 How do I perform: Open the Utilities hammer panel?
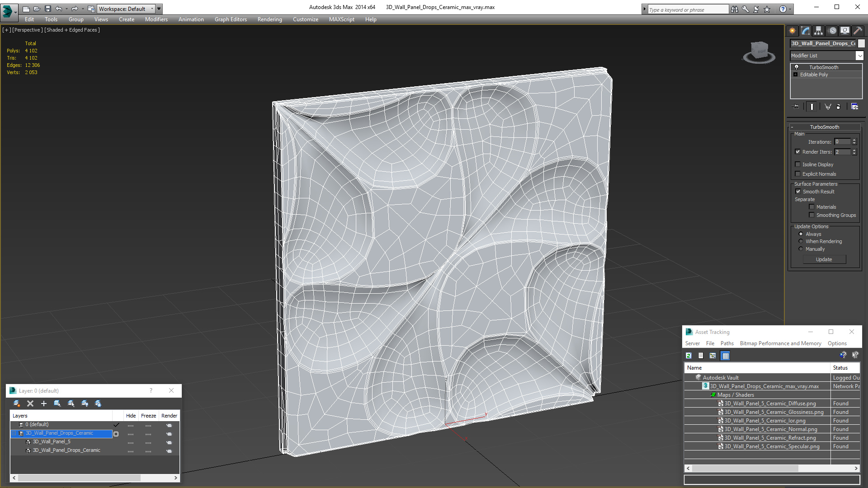click(858, 31)
